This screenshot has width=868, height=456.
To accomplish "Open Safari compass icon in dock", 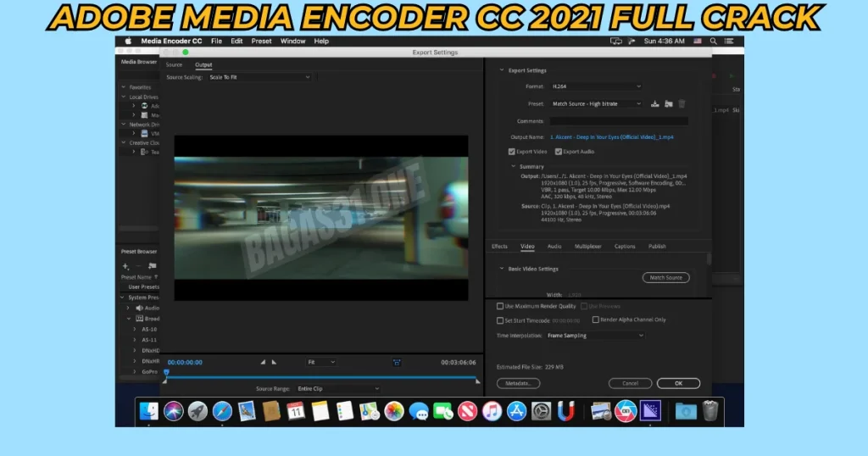I will (x=222, y=411).
